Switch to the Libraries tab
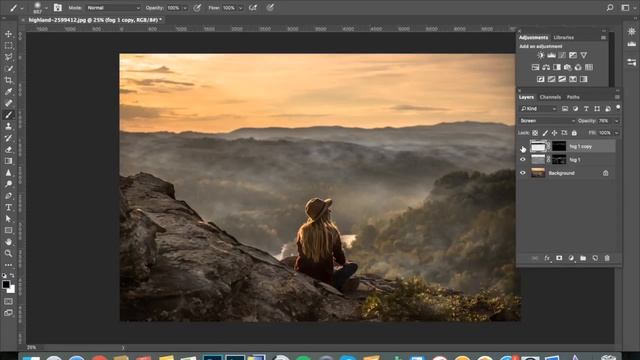The height and width of the screenshot is (360, 640). coord(563,38)
